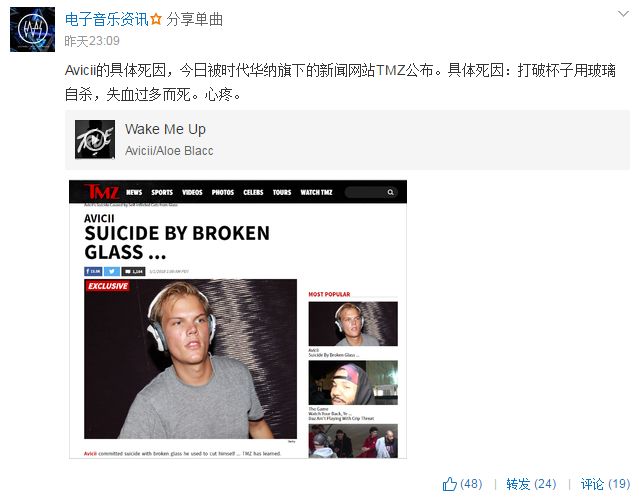Click the magnifier search icon in TMZ bar
This screenshot has width=639, height=501.
coord(390,192)
